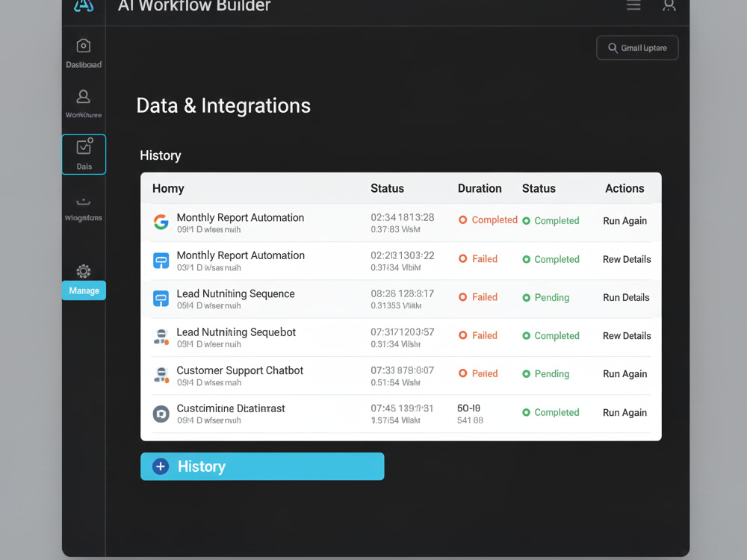Click round icon of Custcimitine Dtatinrast row
747x560 pixels.
coord(161,414)
